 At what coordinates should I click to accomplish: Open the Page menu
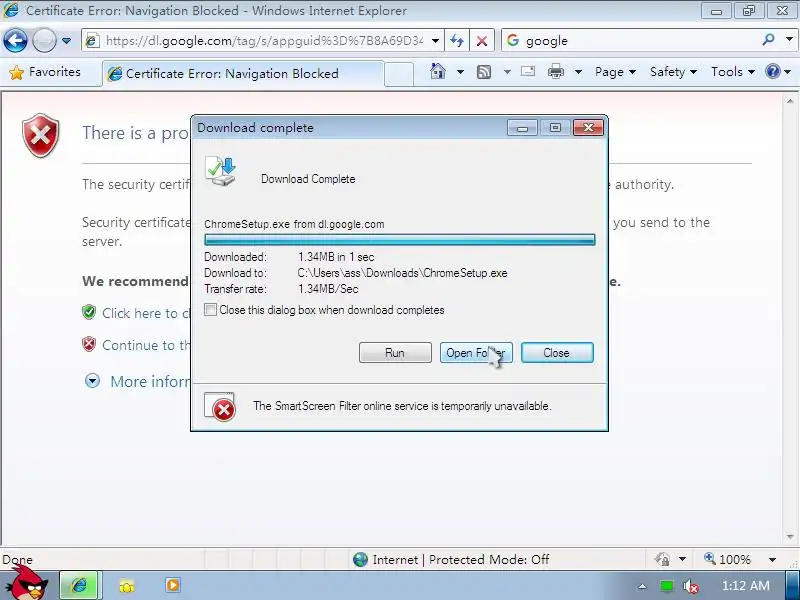click(x=615, y=72)
